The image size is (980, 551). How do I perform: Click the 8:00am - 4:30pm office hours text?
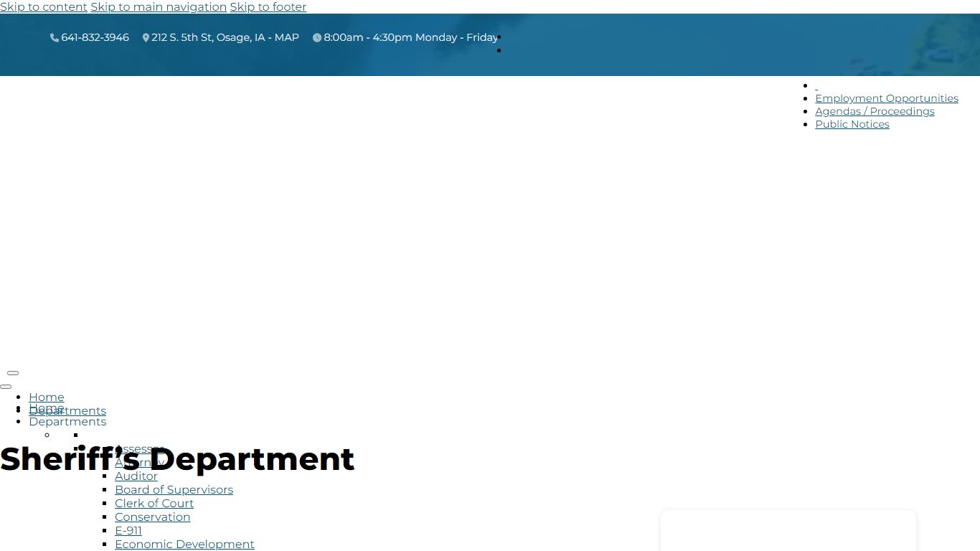click(x=410, y=37)
